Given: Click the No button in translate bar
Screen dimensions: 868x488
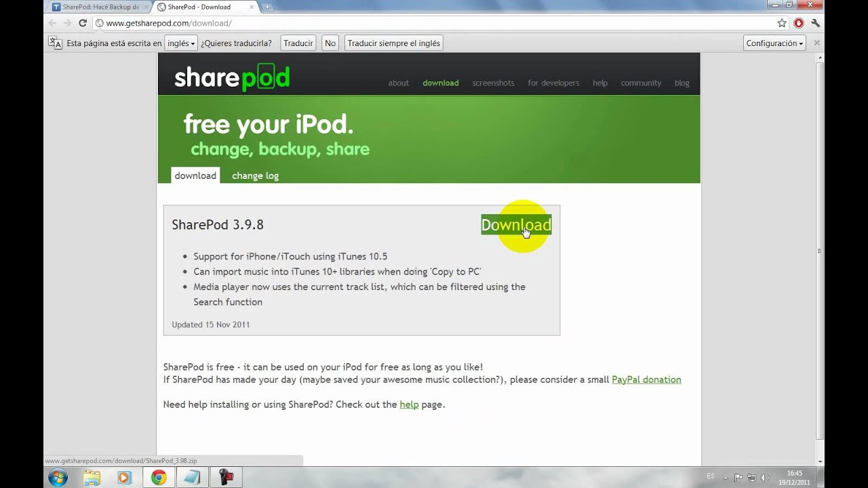Looking at the screenshot, I should (330, 43).
